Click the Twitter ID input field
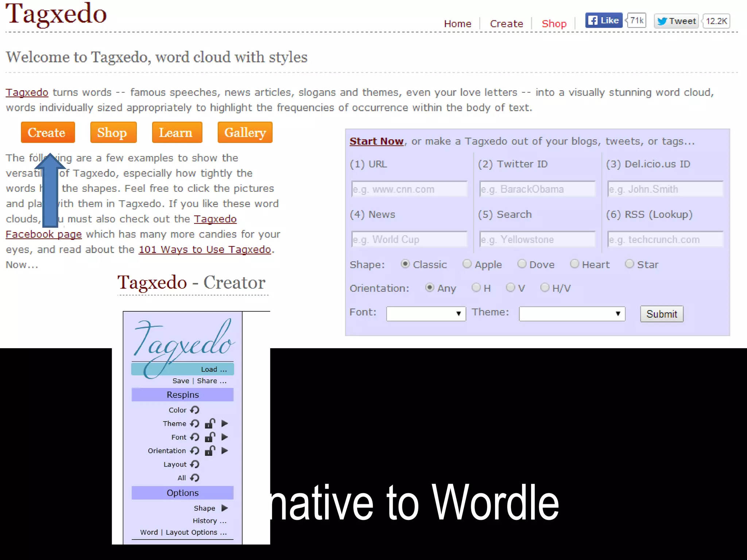Viewport: 747px width, 560px height. (x=537, y=189)
